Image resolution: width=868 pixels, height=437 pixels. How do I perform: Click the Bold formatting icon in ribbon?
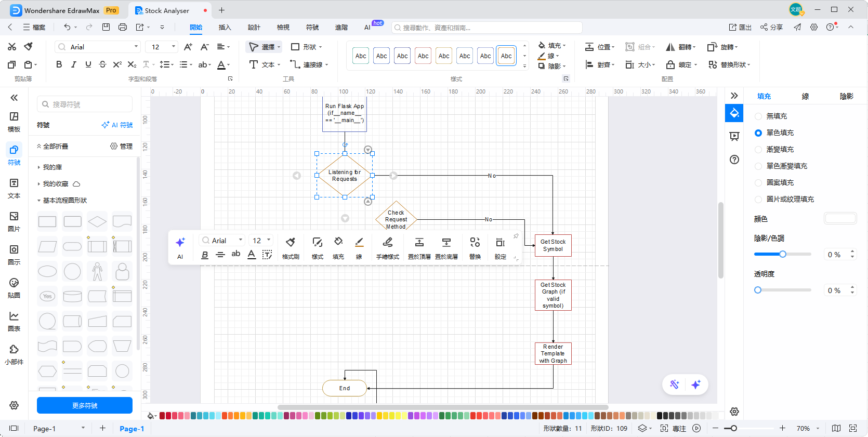pyautogui.click(x=59, y=64)
